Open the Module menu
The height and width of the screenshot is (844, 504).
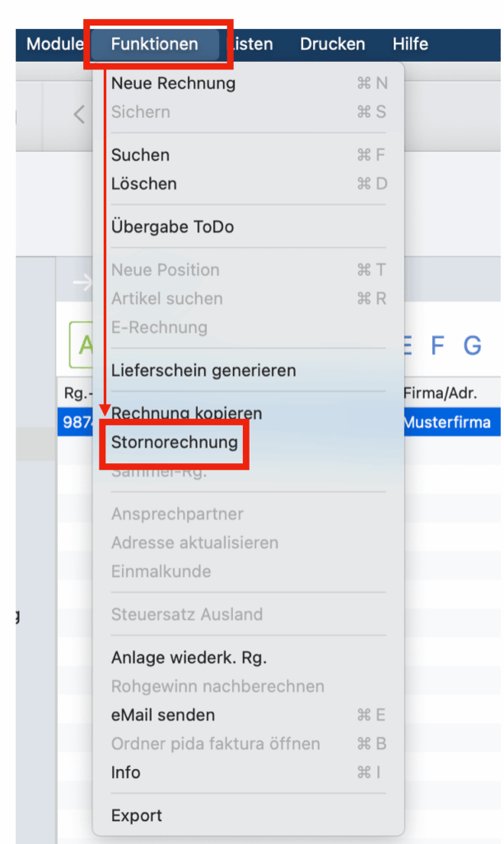pos(54,44)
